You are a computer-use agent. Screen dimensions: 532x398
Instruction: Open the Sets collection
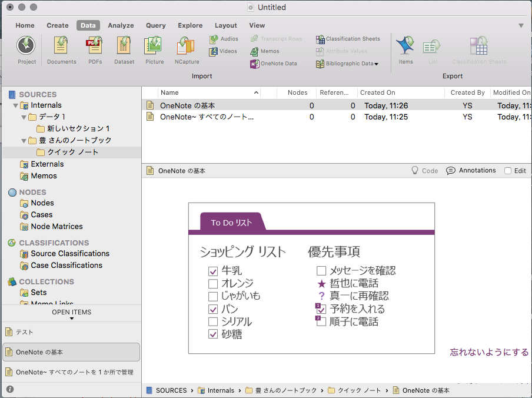point(33,293)
